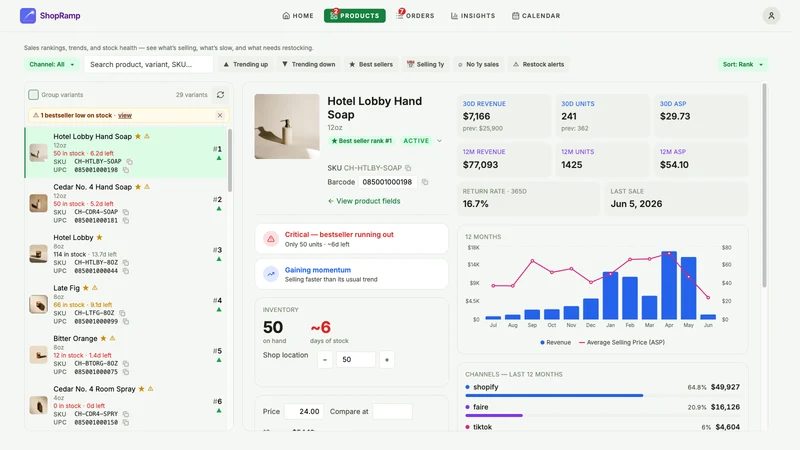
Task: Copy SKU CH-CDR4-SPRY
Action: [x=126, y=414]
